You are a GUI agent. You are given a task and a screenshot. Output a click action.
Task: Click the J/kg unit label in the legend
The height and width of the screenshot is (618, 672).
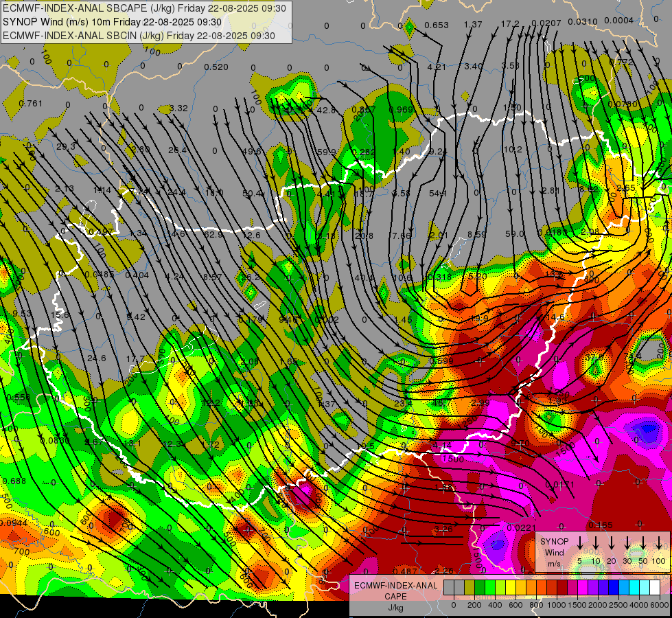point(395,608)
